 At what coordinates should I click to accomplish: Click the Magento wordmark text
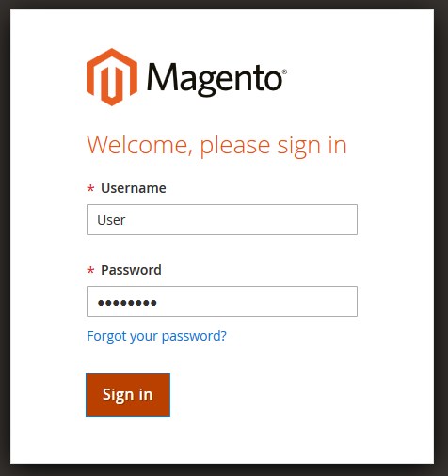click(x=215, y=79)
